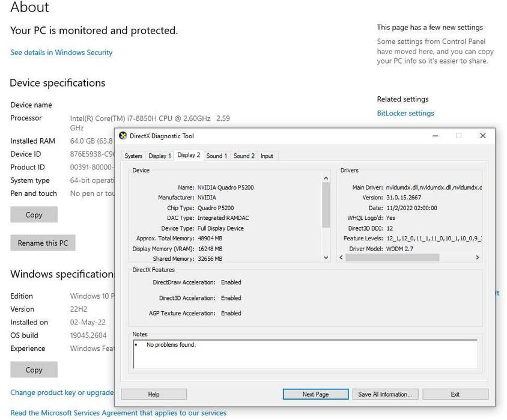Select the OS build 19045.2604 value
This screenshot has height=420, width=507.
(88, 335)
